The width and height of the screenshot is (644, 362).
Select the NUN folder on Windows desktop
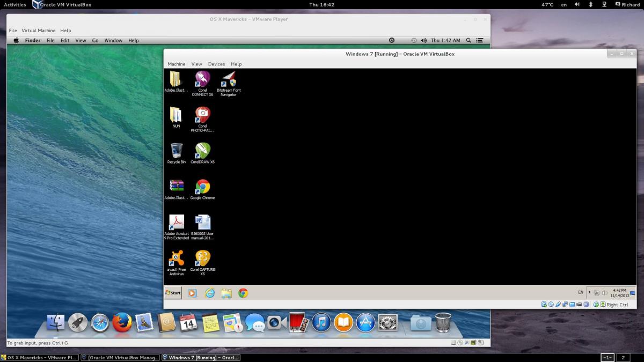pyautogui.click(x=176, y=117)
